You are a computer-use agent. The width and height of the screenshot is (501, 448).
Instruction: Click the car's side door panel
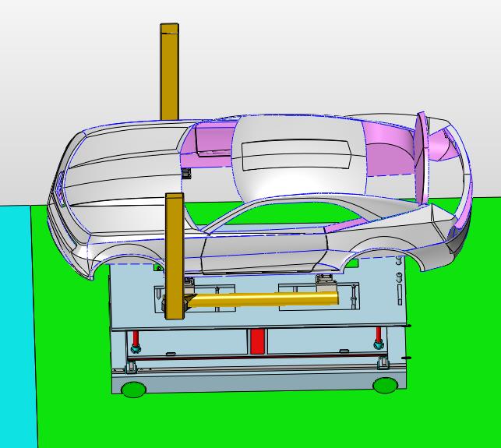tap(263, 254)
